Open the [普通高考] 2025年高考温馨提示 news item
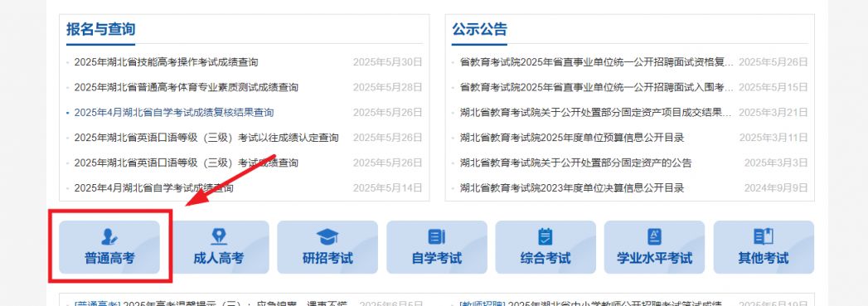Viewport: 868px width, 306px height. 211,304
